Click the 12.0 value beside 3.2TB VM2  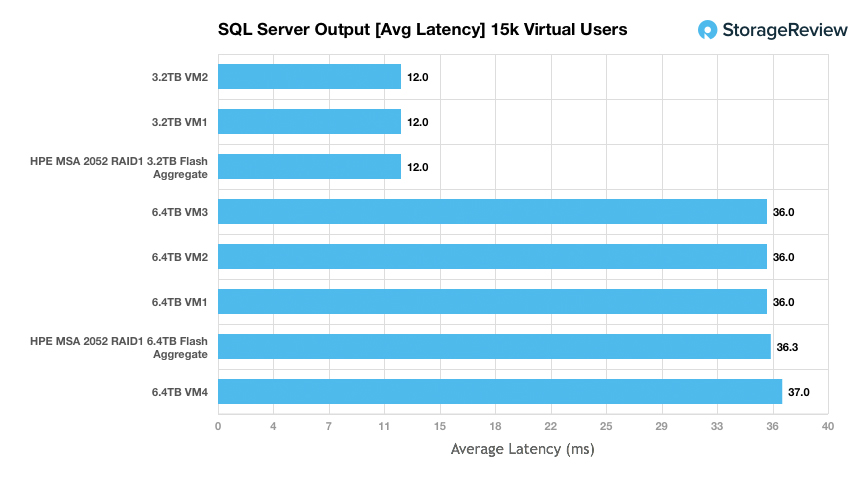(417, 77)
